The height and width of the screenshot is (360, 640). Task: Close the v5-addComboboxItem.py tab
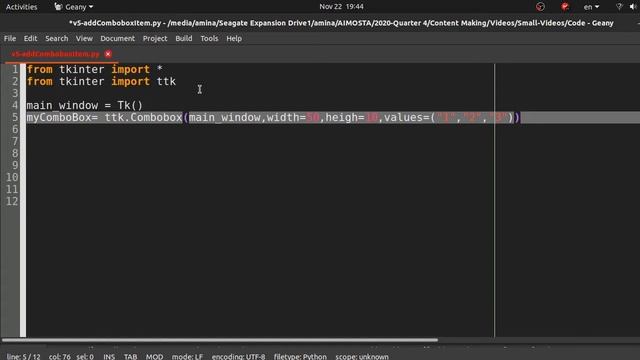pyautogui.click(x=108, y=54)
